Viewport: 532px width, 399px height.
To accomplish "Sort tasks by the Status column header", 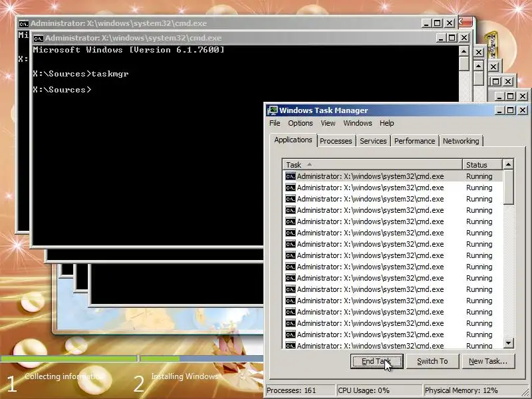I will 482,165.
